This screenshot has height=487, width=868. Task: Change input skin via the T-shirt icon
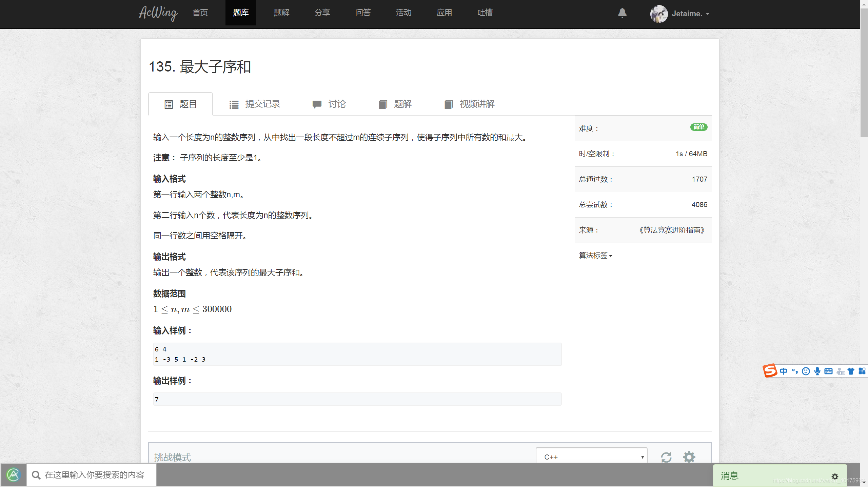[x=851, y=371]
